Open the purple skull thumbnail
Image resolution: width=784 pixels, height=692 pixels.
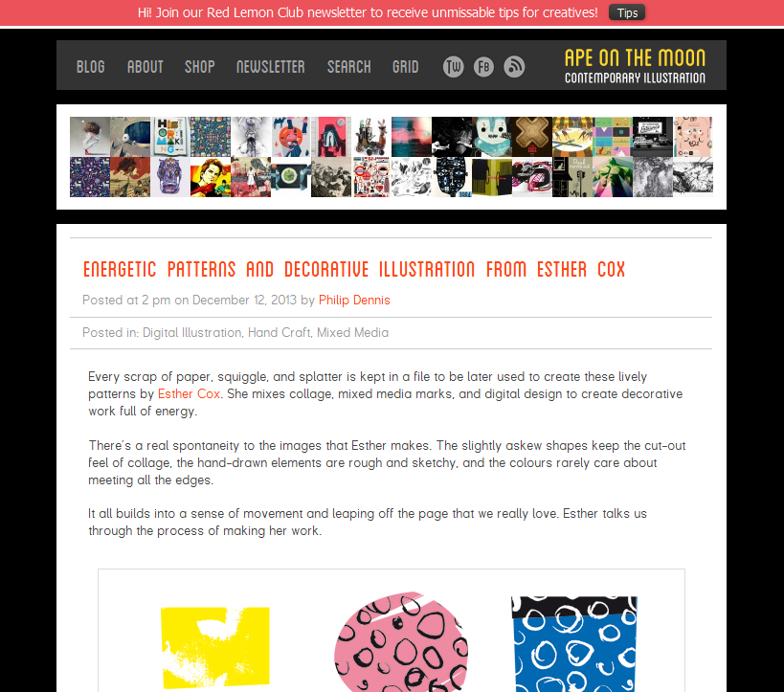pos(170,177)
